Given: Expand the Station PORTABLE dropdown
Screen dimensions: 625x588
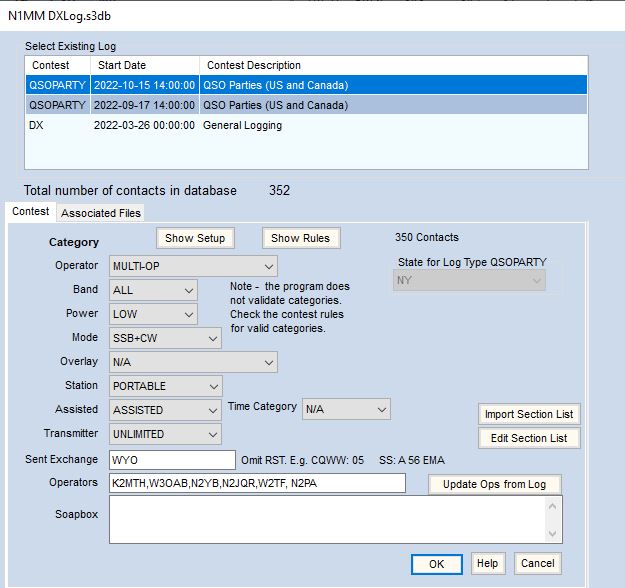Looking at the screenshot, I should (165, 386).
